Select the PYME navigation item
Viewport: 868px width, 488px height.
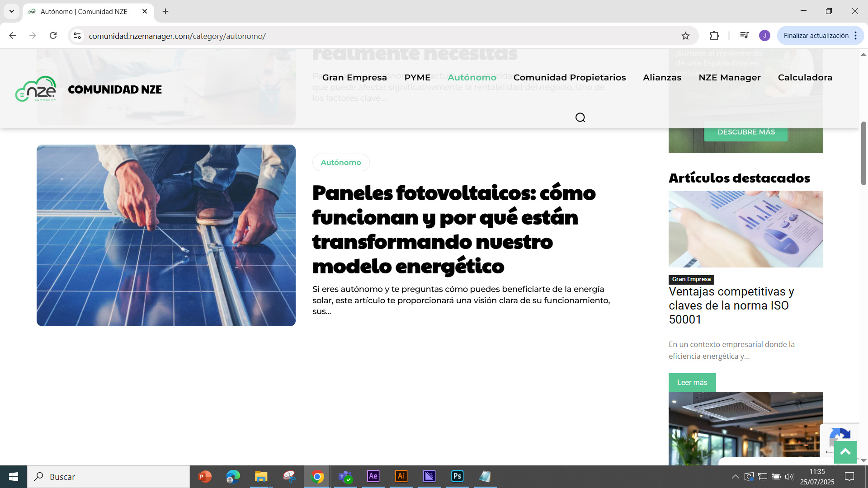point(417,77)
